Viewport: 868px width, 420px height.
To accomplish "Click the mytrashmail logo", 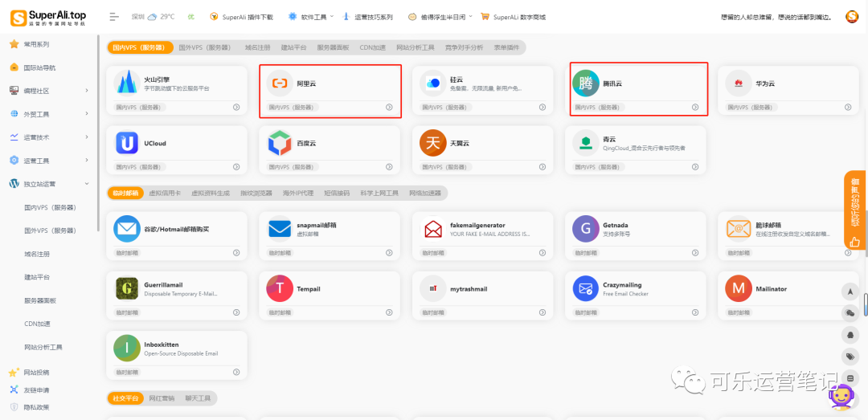I will click(x=433, y=288).
